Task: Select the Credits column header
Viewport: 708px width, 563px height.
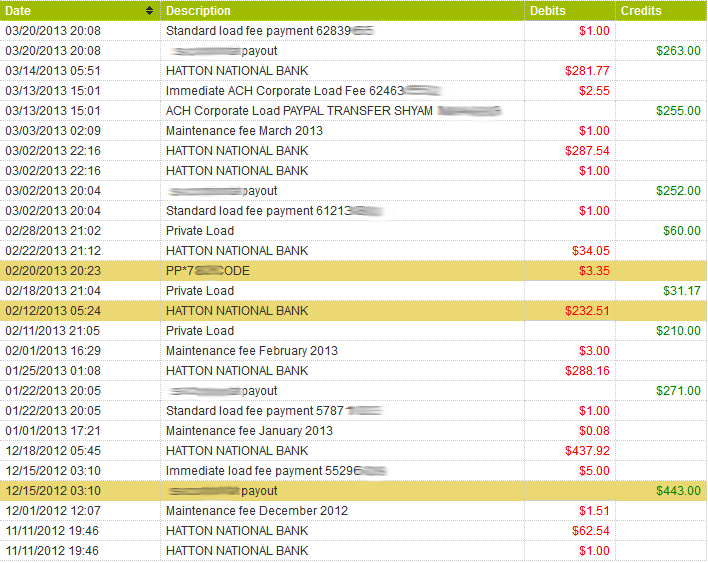Action: pyautogui.click(x=661, y=10)
